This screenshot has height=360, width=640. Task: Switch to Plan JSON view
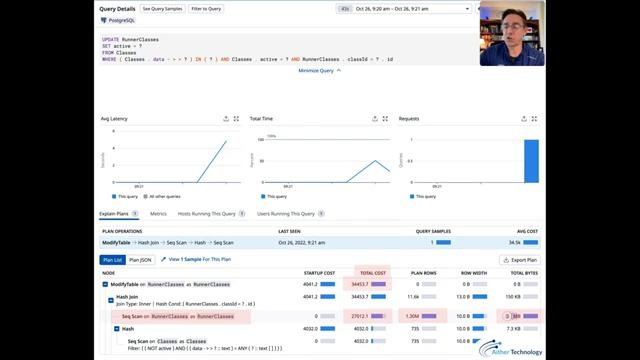tap(140, 260)
